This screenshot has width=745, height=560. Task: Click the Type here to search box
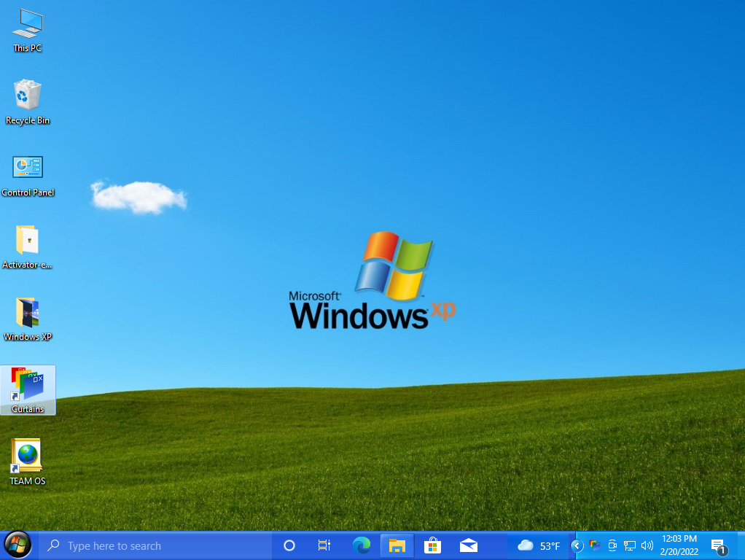pos(155,545)
